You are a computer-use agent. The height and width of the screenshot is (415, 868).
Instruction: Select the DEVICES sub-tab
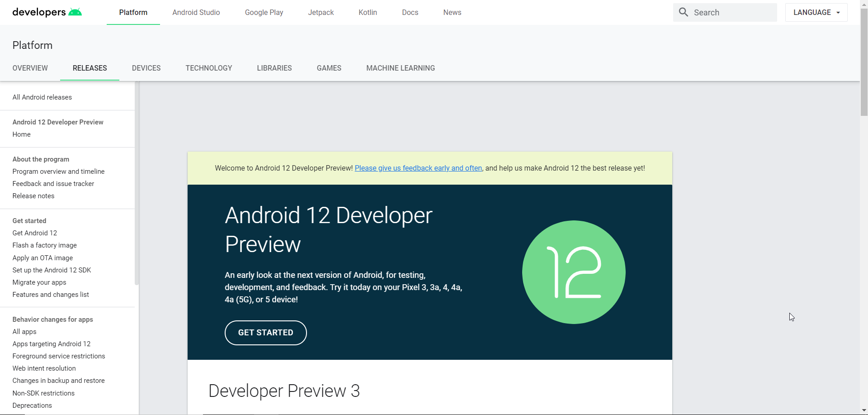pos(146,68)
